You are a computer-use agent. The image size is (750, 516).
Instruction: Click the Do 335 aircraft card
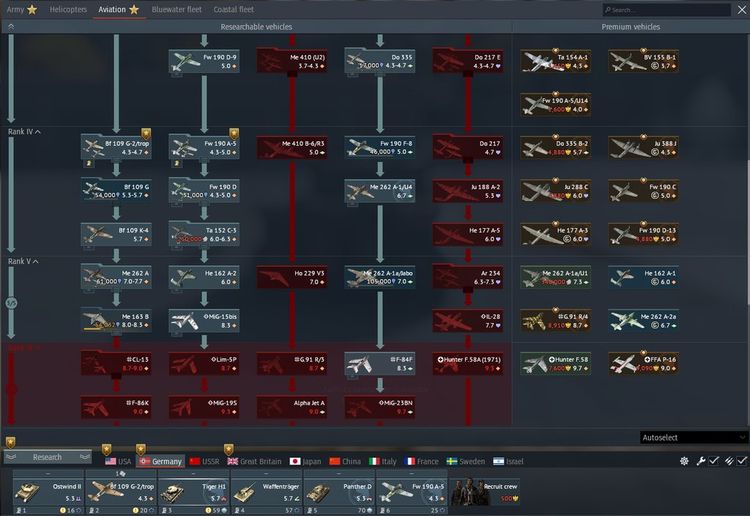point(380,60)
